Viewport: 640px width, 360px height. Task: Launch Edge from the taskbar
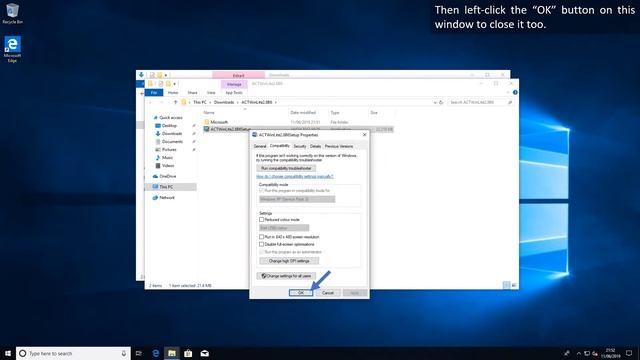[x=156, y=353]
